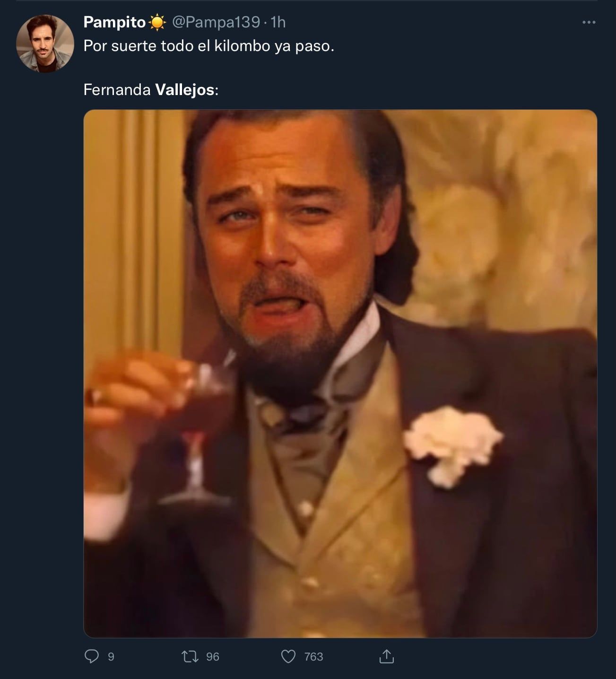The height and width of the screenshot is (679, 616).
Task: Click the sun emoji beside Pampito's name
Action: (x=158, y=21)
